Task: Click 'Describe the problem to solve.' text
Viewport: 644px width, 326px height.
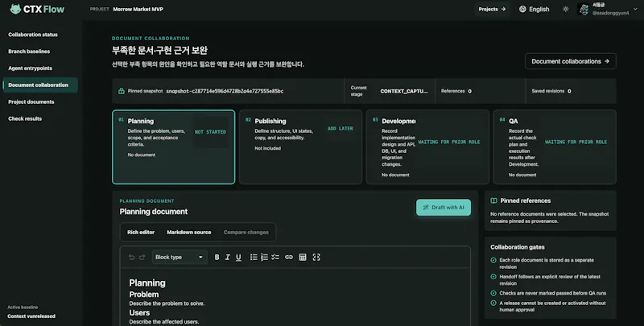Action: pyautogui.click(x=167, y=303)
